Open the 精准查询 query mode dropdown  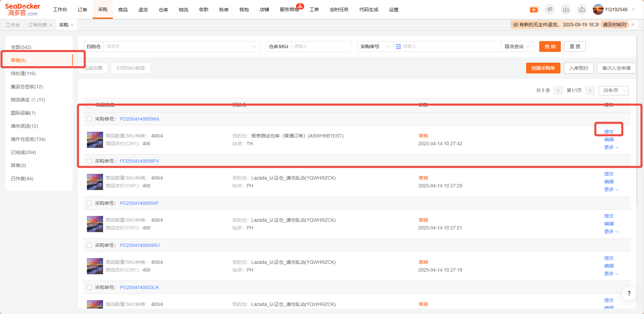517,46
